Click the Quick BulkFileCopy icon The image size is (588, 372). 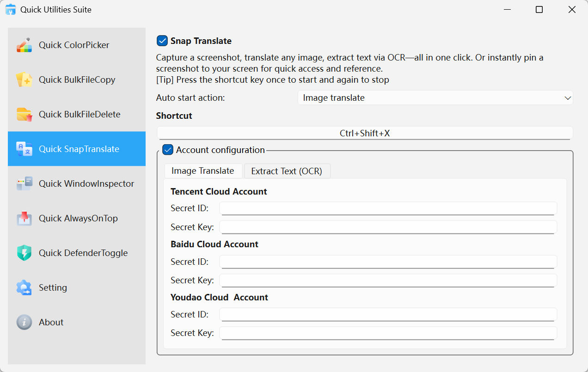click(24, 79)
